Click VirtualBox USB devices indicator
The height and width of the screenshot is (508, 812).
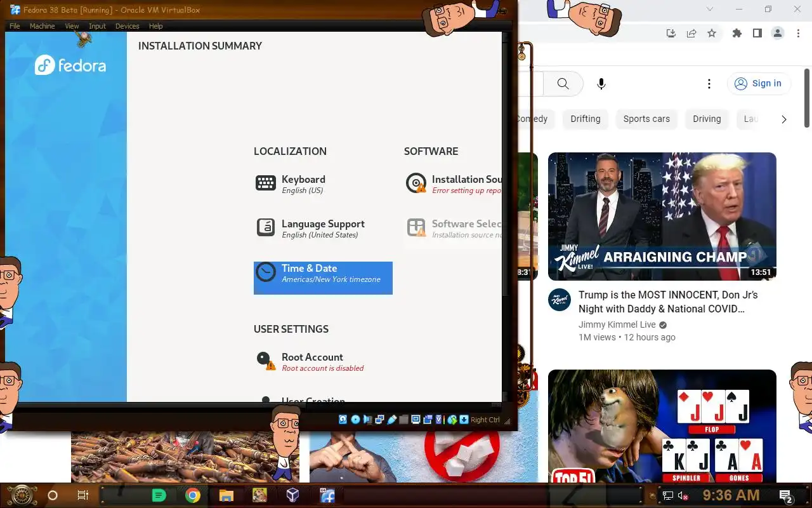click(x=391, y=419)
